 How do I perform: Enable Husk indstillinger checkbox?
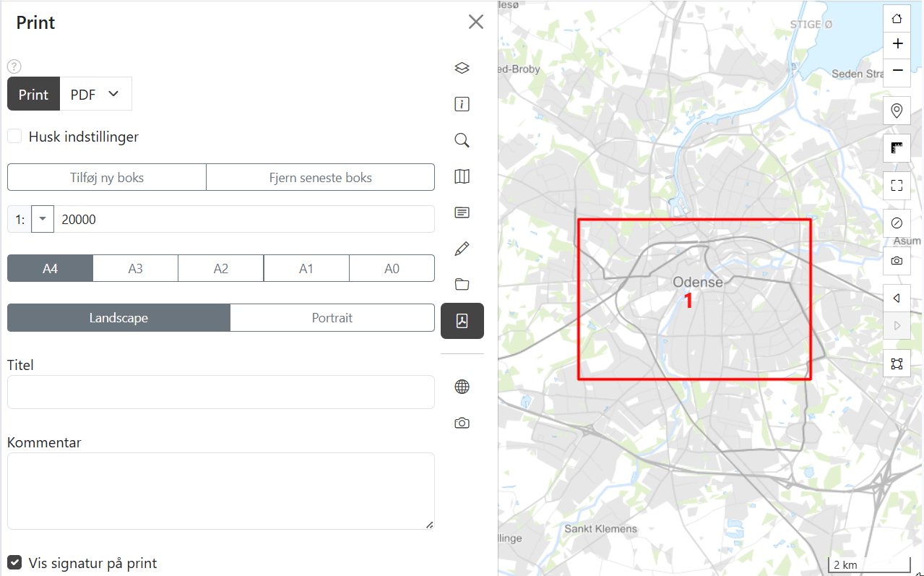coord(14,137)
